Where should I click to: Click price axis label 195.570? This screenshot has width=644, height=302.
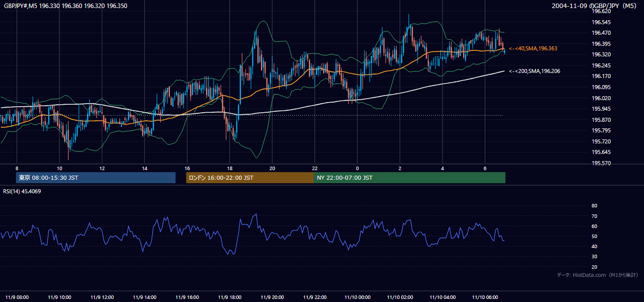coord(601,163)
